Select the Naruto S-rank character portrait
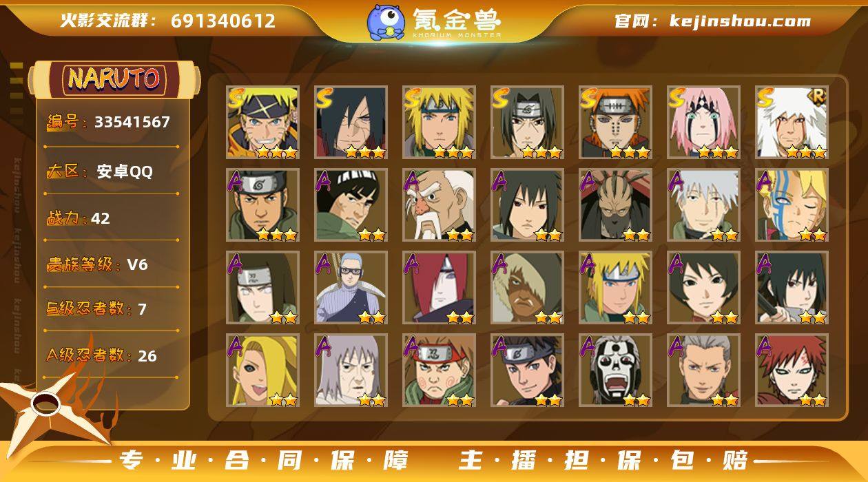The width and height of the screenshot is (868, 482). 262,123
